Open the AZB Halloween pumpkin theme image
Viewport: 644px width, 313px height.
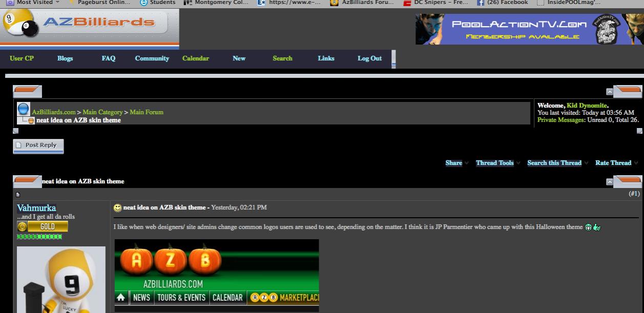217,276
